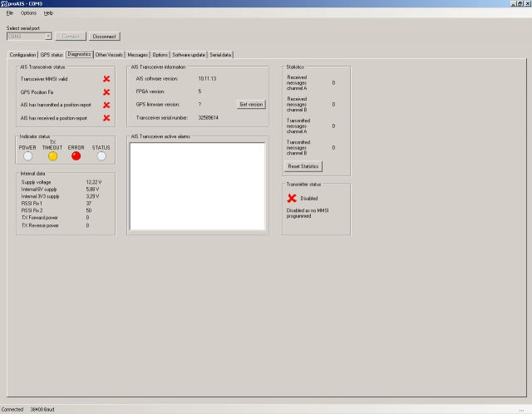Image resolution: width=532 pixels, height=414 pixels.
Task: Click the red X for received position report
Action: (106, 119)
